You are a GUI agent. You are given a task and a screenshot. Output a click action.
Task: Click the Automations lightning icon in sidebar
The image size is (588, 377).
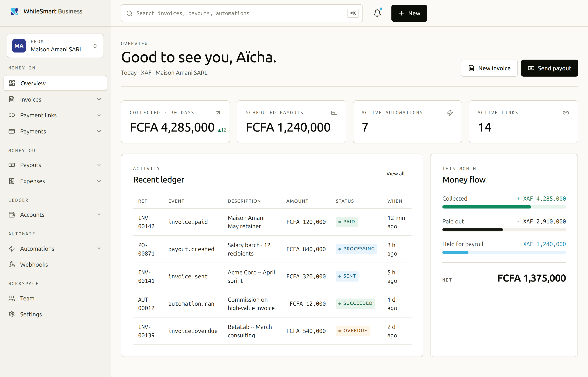12,248
